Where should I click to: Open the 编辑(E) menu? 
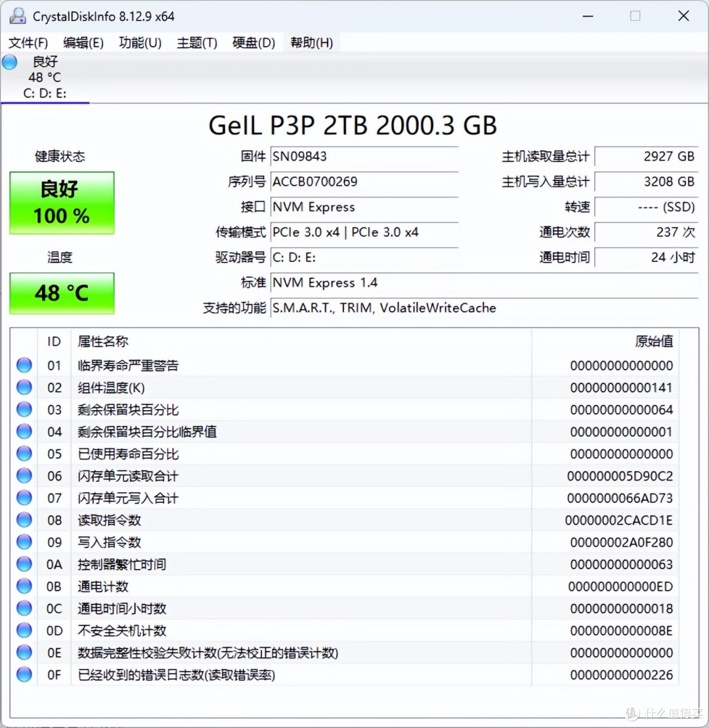point(83,43)
